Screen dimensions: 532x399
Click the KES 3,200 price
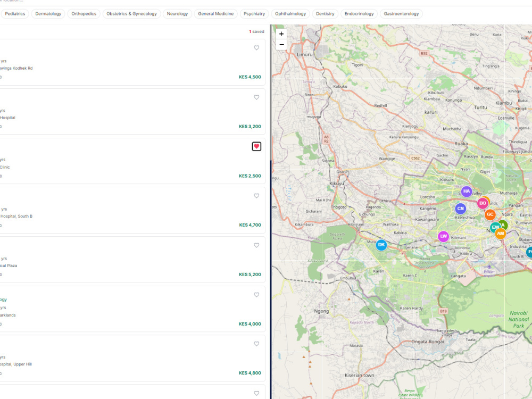pyautogui.click(x=250, y=127)
